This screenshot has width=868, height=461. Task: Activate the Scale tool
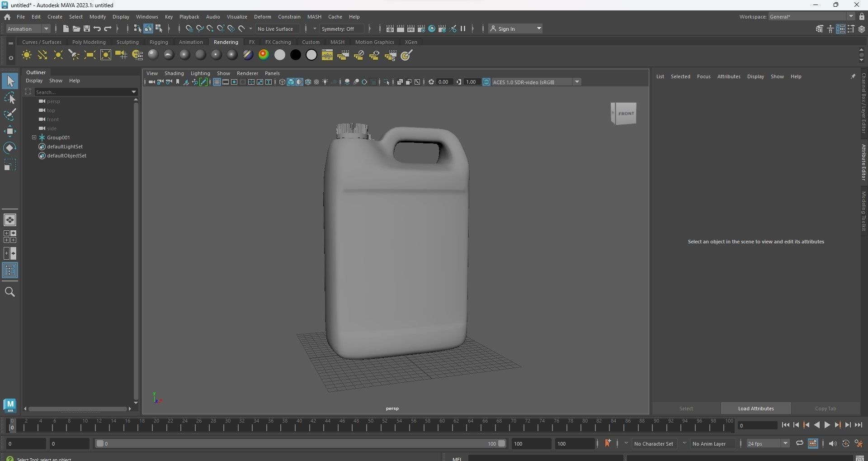pos(10,165)
